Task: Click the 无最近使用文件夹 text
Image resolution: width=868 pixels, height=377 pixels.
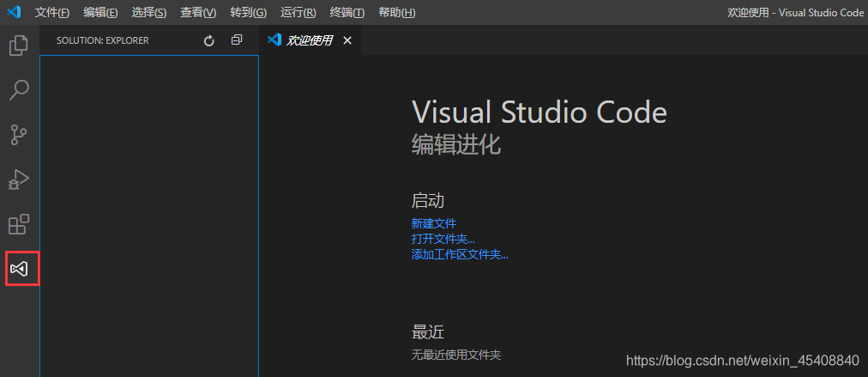Action: [456, 355]
